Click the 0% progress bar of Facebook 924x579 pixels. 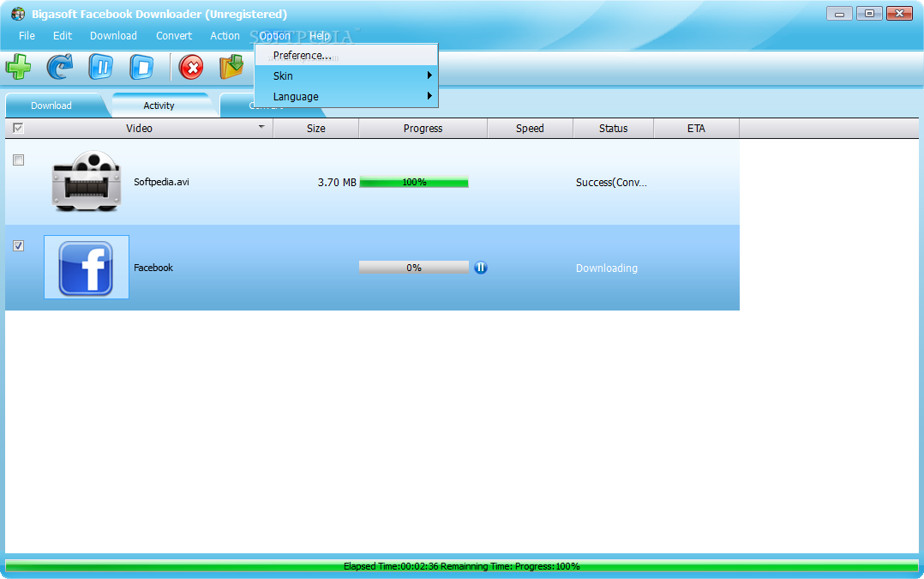414,268
